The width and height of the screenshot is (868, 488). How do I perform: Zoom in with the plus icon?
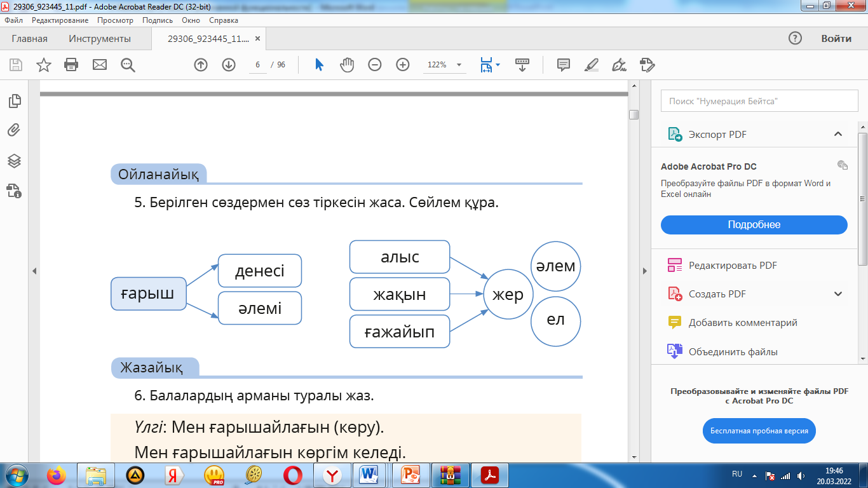[403, 65]
